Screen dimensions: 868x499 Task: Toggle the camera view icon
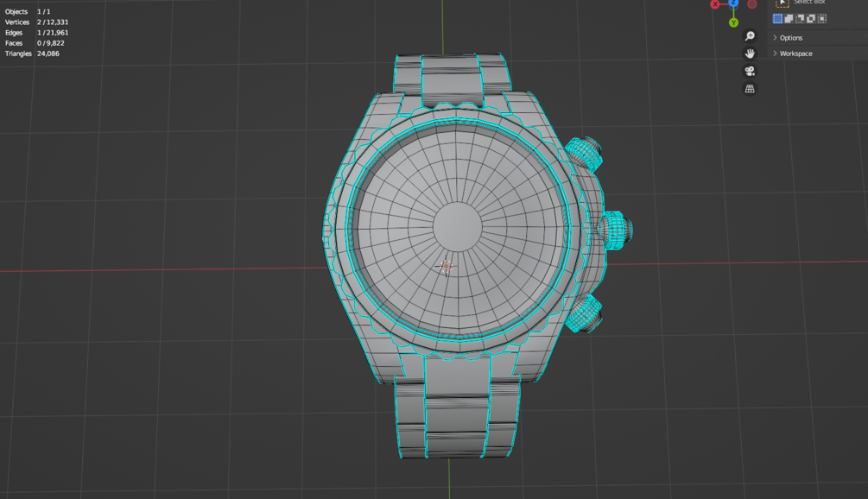click(750, 72)
